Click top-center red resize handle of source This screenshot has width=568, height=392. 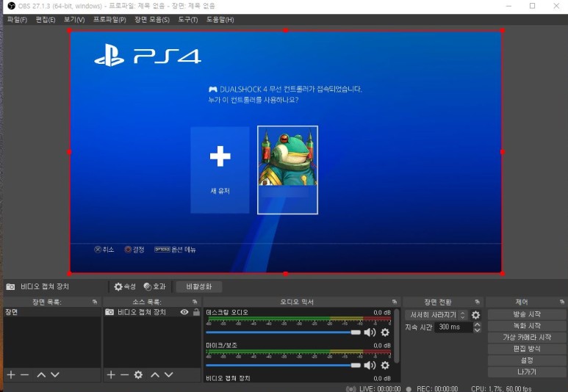pyautogui.click(x=286, y=31)
